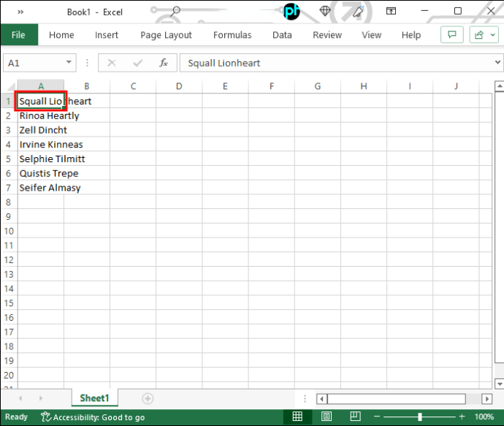504x426 pixels.
Task: Click the Enter checkmark formula icon
Action: [x=137, y=63]
